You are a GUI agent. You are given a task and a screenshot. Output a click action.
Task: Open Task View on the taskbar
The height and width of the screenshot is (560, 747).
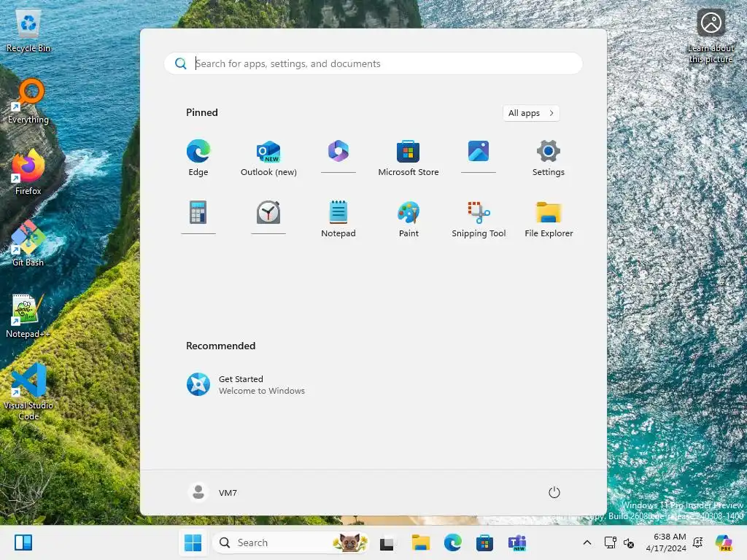click(387, 542)
